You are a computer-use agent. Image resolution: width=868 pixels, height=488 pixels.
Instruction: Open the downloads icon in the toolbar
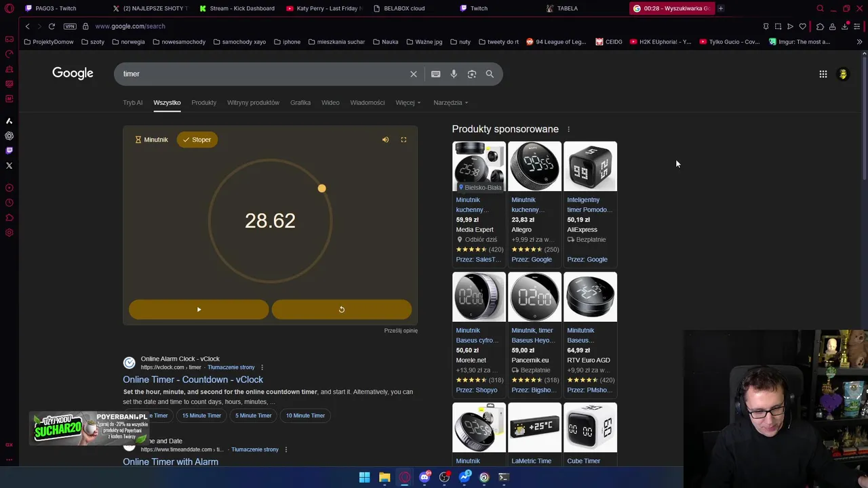pos(845,26)
